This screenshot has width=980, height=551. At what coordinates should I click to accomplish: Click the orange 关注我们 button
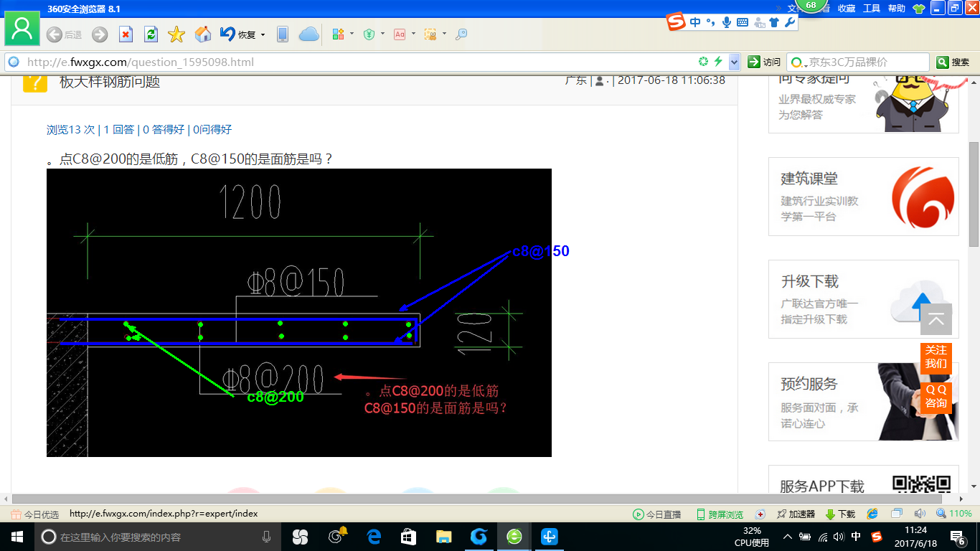coord(936,357)
